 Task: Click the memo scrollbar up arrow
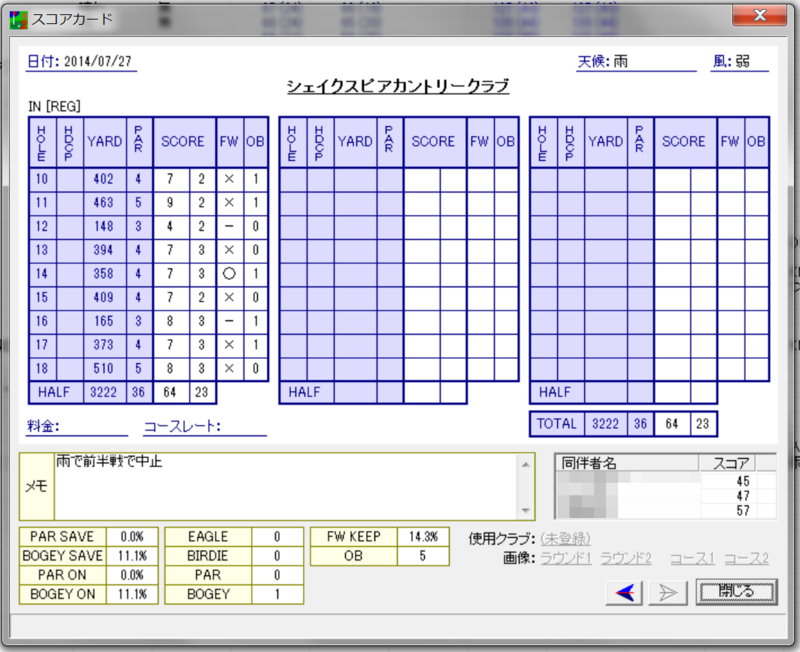(x=526, y=464)
